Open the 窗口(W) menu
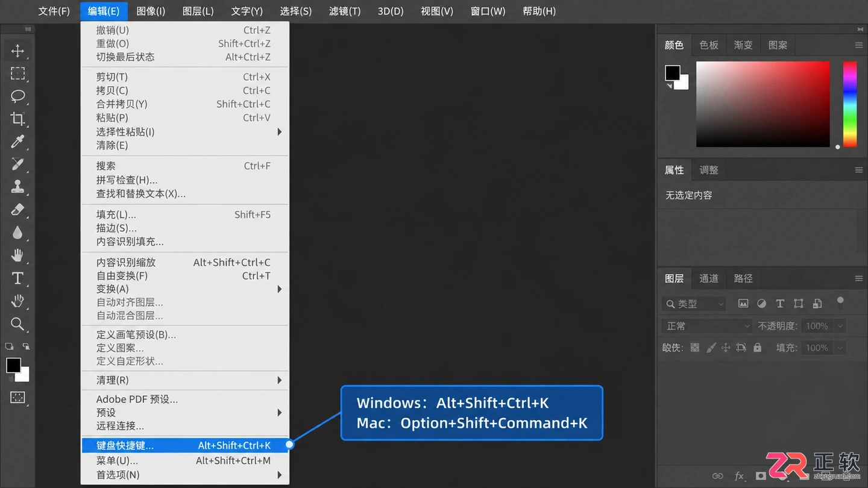This screenshot has width=868, height=488. click(488, 11)
